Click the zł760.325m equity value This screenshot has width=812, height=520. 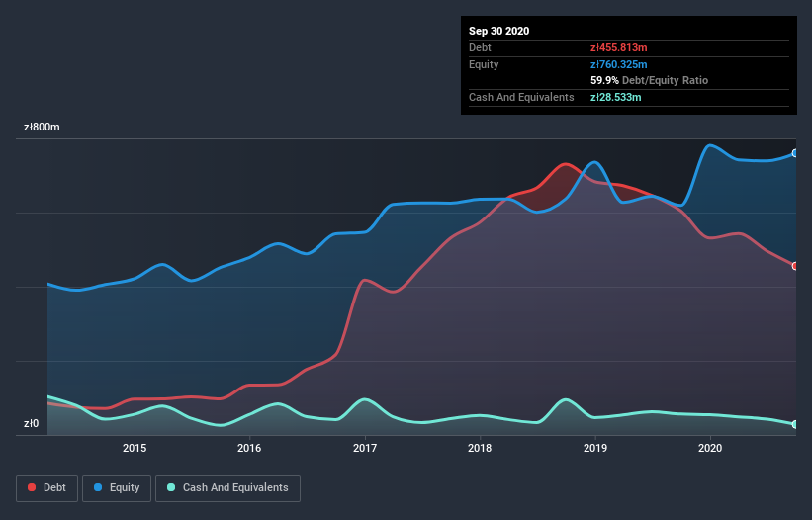pos(619,64)
